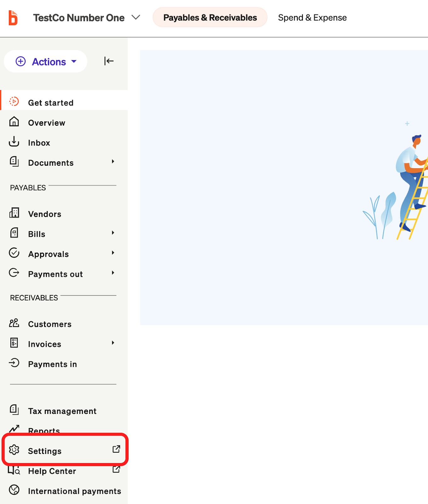Open Invoices section

point(44,344)
